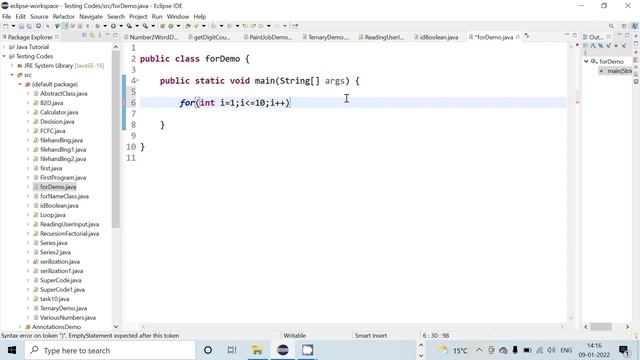The width and height of the screenshot is (640, 360).
Task: Click the Search magnifier icon at top right
Action: (611, 26)
